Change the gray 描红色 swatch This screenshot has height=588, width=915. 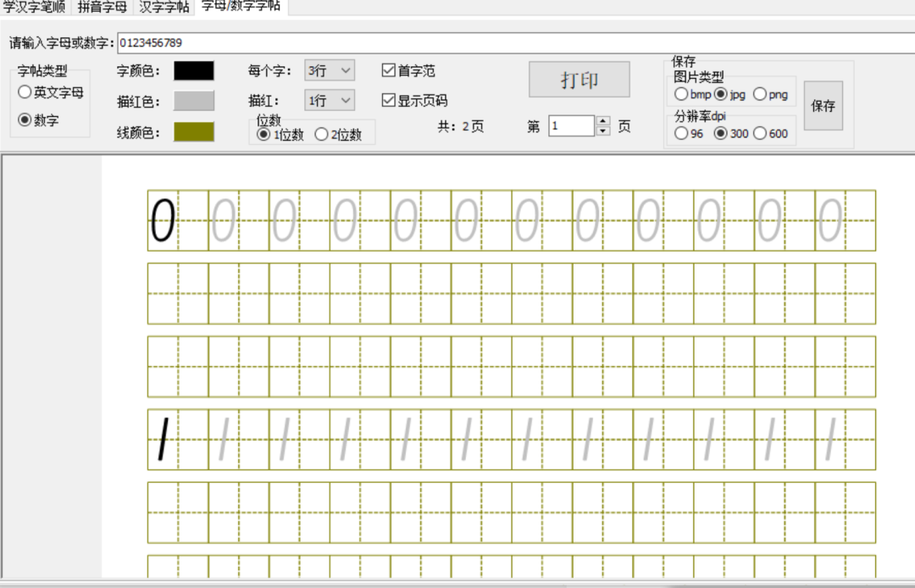tap(194, 101)
